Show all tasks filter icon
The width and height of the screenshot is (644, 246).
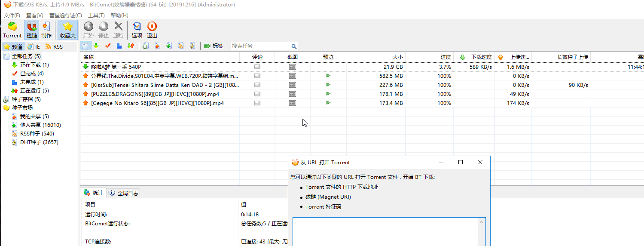85,46
